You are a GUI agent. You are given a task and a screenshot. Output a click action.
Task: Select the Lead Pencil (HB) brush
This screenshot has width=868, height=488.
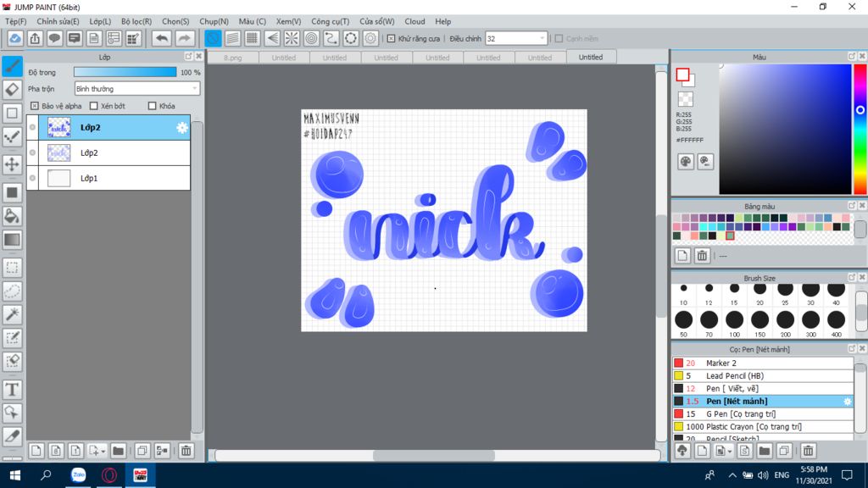[763, 375]
